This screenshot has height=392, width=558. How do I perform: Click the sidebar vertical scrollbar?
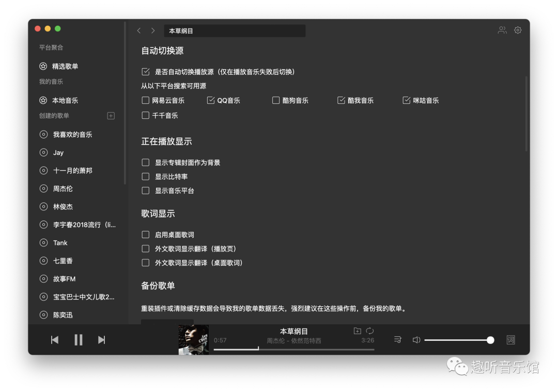[x=125, y=103]
